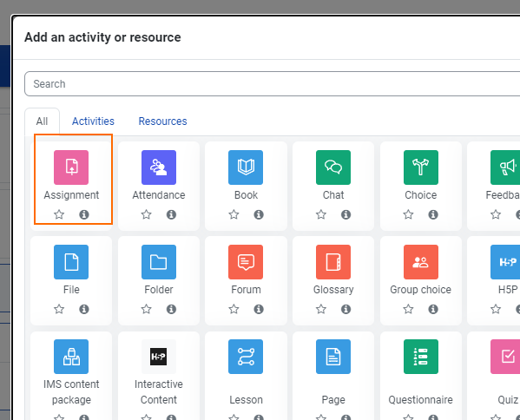Open the IMS content package label
Image resolution: width=520 pixels, height=420 pixels.
click(x=71, y=392)
